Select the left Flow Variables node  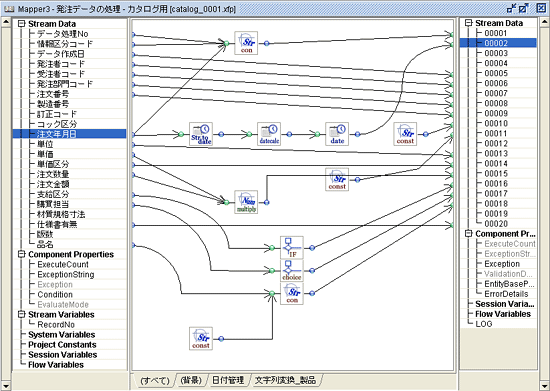point(56,365)
